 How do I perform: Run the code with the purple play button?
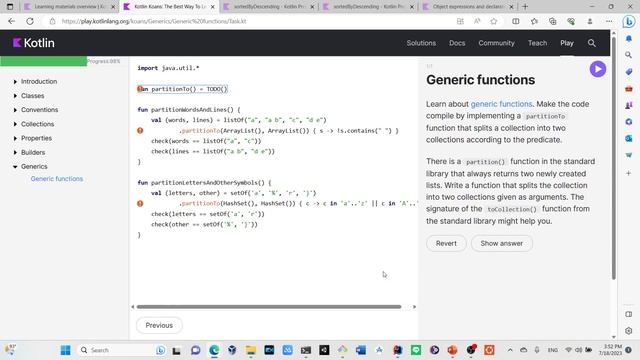click(598, 69)
